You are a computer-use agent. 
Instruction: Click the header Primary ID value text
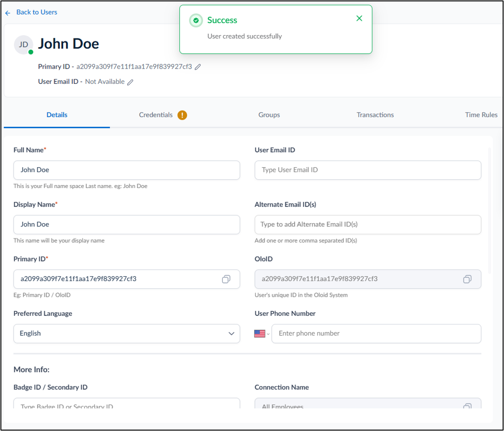134,67
